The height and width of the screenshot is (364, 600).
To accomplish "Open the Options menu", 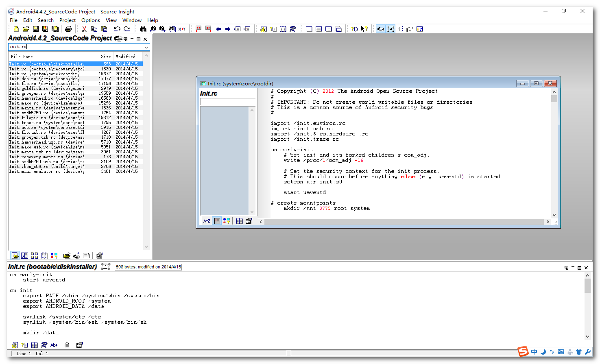I will click(90, 20).
